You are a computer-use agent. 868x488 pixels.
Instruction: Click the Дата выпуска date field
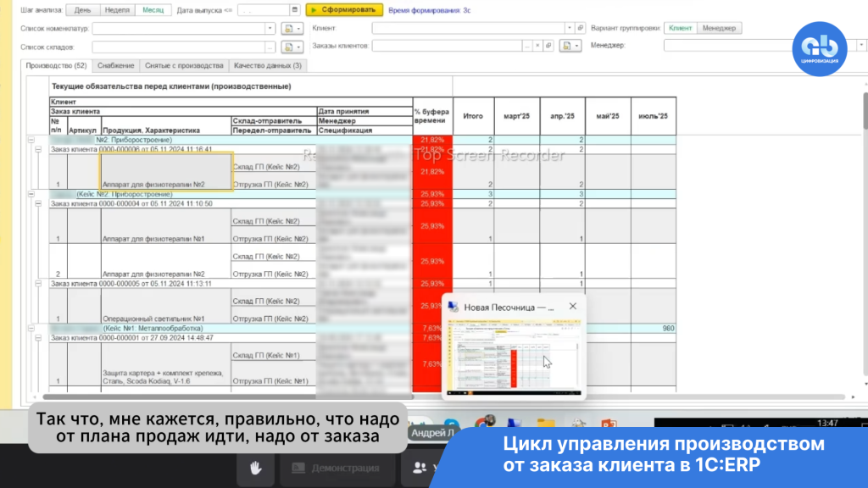pos(264,10)
